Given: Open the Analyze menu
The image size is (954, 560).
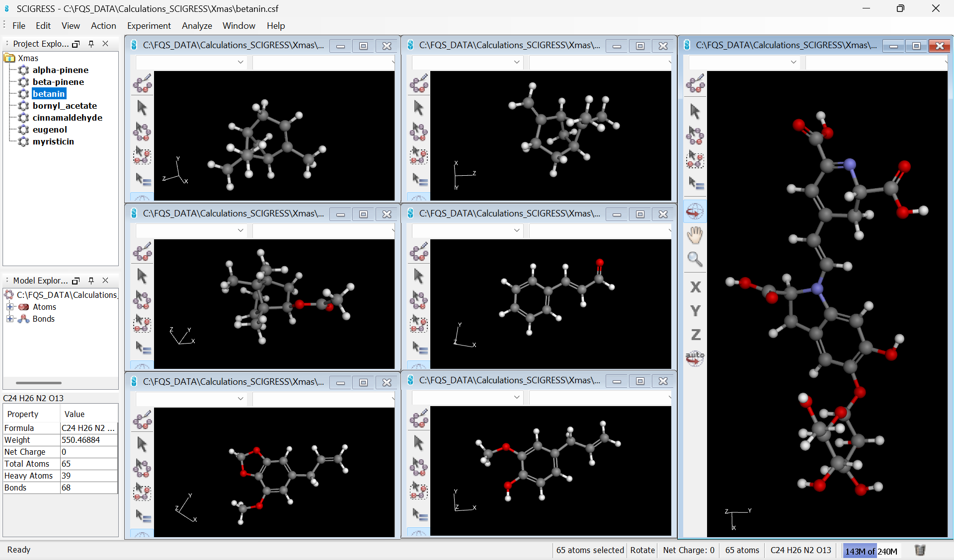Looking at the screenshot, I should pyautogui.click(x=197, y=26).
